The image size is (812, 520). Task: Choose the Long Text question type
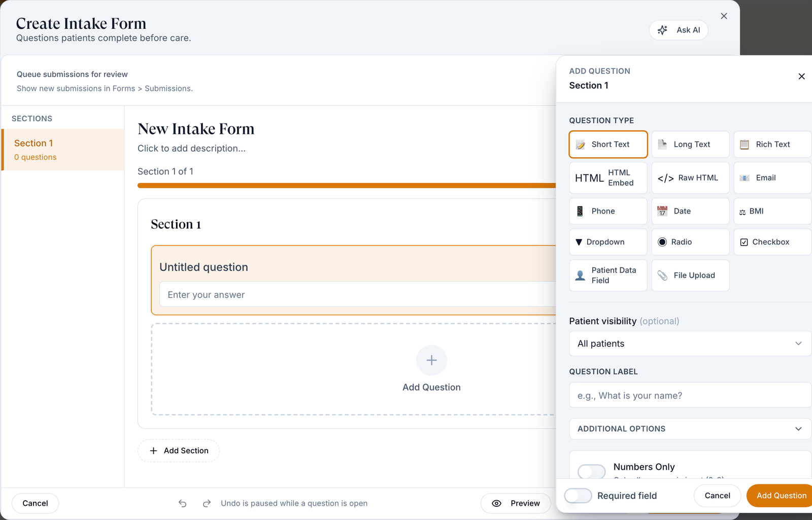click(690, 145)
